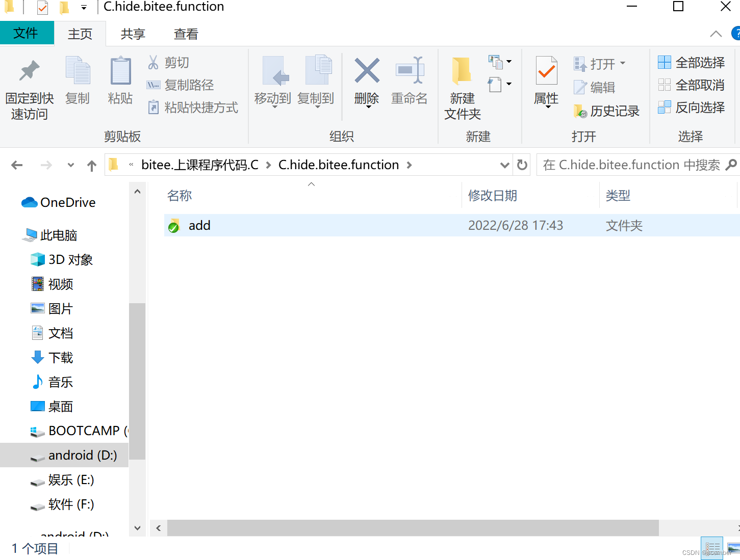Cut selection with scissors icon
Viewport: 740px width, 560px height.
pos(168,62)
